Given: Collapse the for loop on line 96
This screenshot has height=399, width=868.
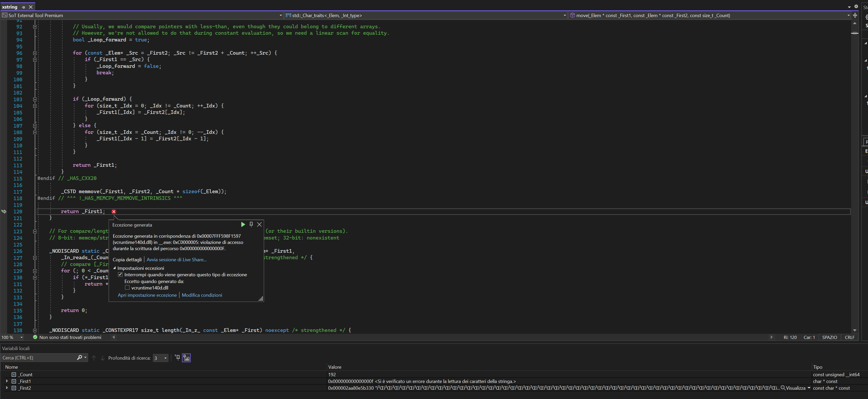Looking at the screenshot, I should coord(35,53).
